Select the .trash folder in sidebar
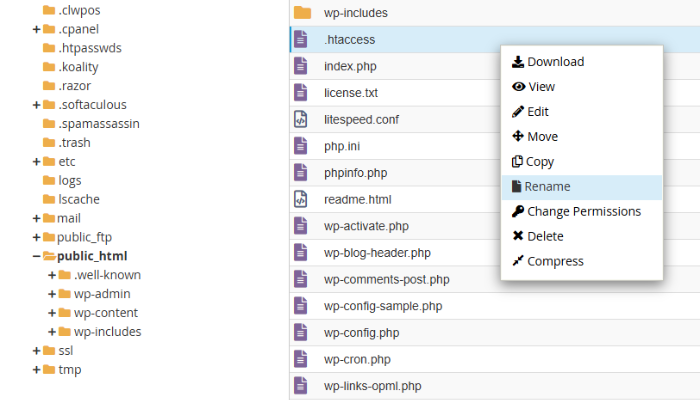Viewport: 700px width, 400px height. tap(74, 142)
